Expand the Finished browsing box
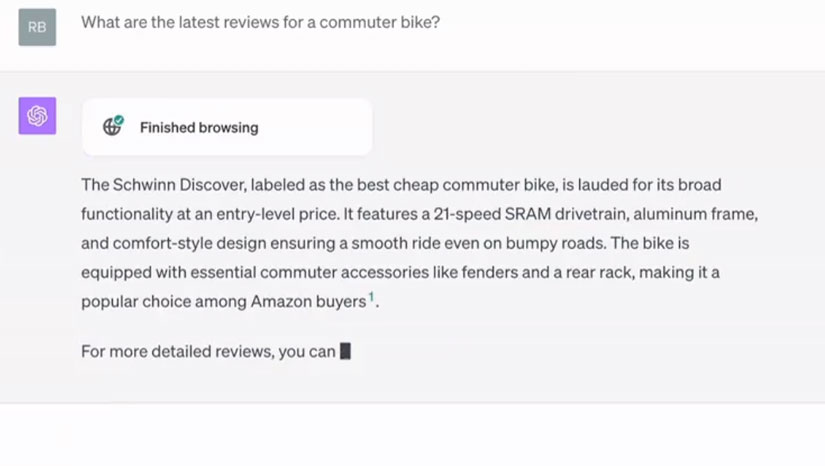This screenshot has height=466, width=825. [226, 127]
